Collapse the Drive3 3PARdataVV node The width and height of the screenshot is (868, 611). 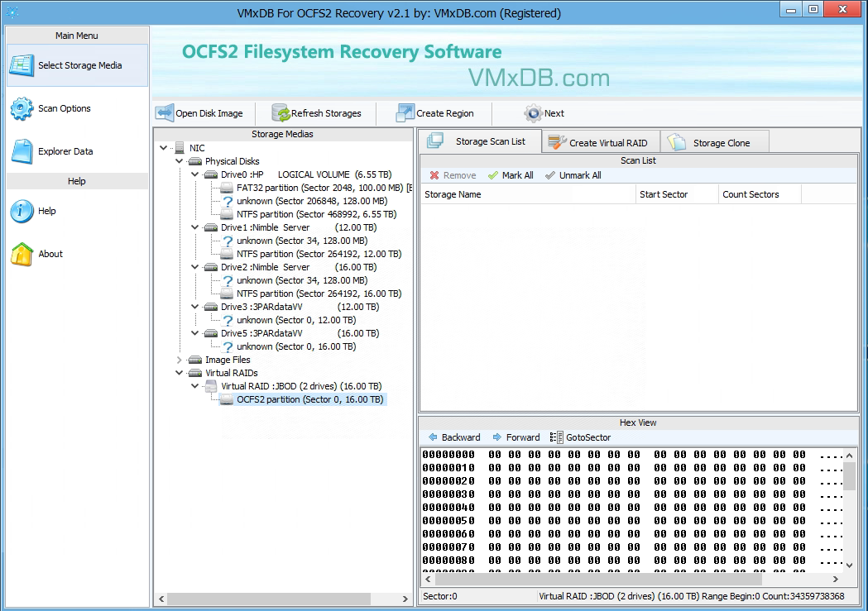(194, 307)
